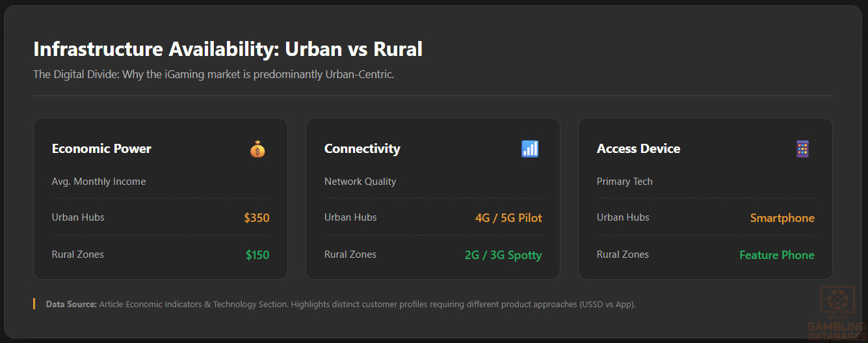Click the Smartphone value text
Viewport: 868px width, 343px height.
click(782, 218)
